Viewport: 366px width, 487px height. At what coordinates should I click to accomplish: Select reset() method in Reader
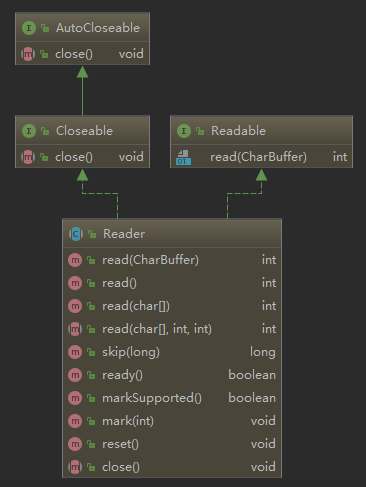pyautogui.click(x=172, y=444)
